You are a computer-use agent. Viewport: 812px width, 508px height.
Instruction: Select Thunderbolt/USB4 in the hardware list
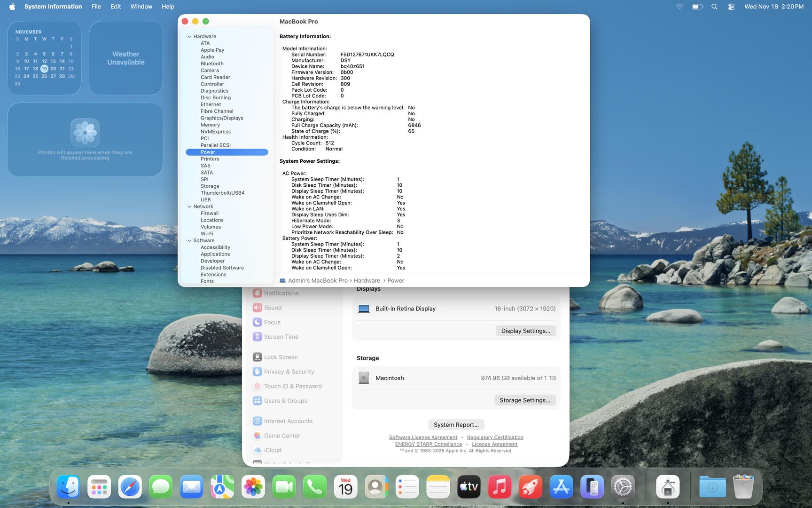coord(222,193)
